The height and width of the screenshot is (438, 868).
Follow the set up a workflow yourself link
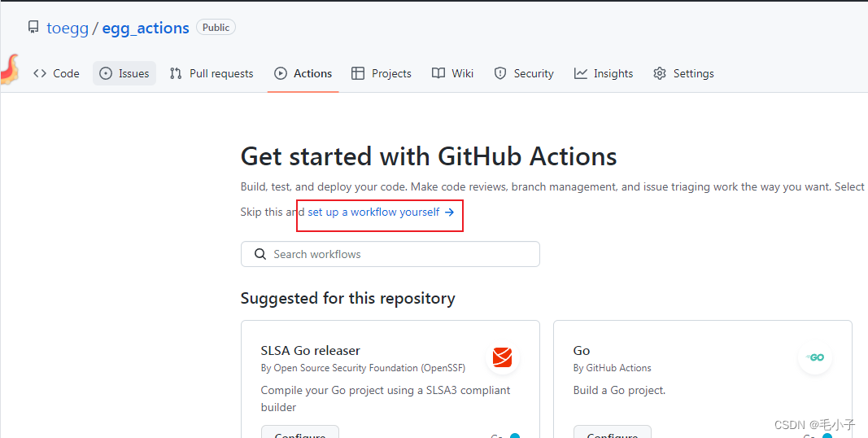381,212
